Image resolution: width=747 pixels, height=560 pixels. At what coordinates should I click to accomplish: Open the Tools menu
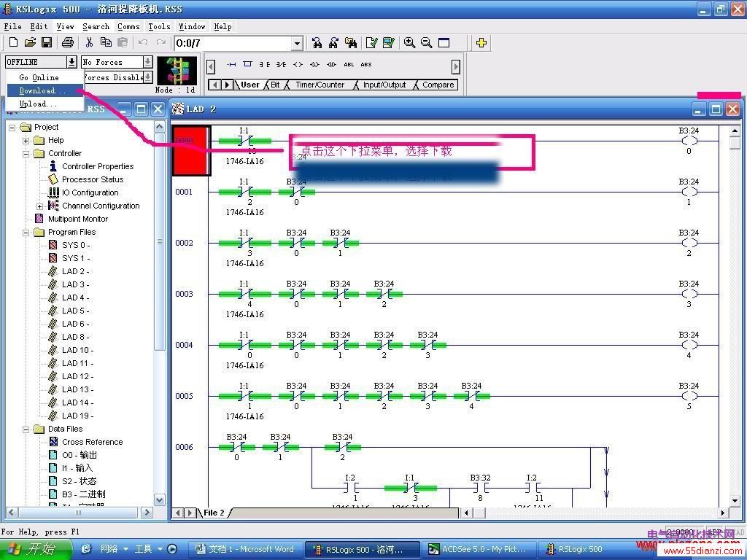tap(159, 27)
